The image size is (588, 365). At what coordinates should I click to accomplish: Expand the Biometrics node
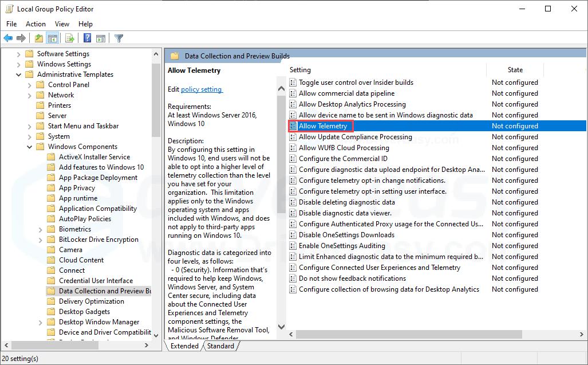(x=41, y=229)
